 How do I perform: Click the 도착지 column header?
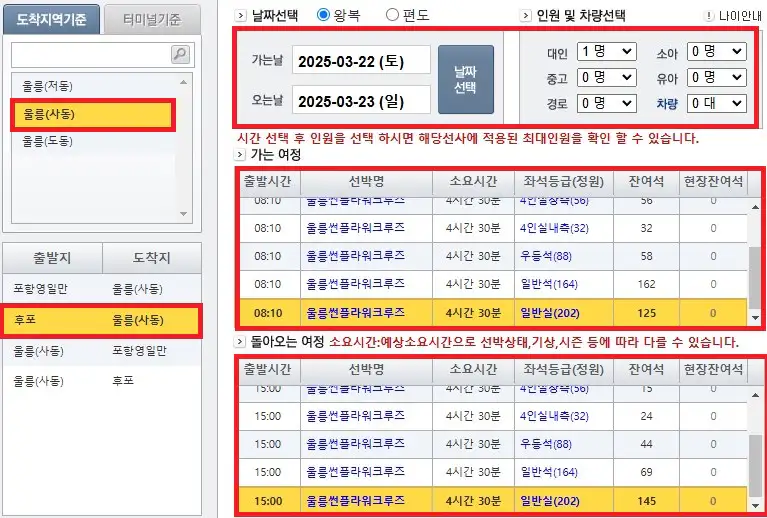pyautogui.click(x=152, y=258)
